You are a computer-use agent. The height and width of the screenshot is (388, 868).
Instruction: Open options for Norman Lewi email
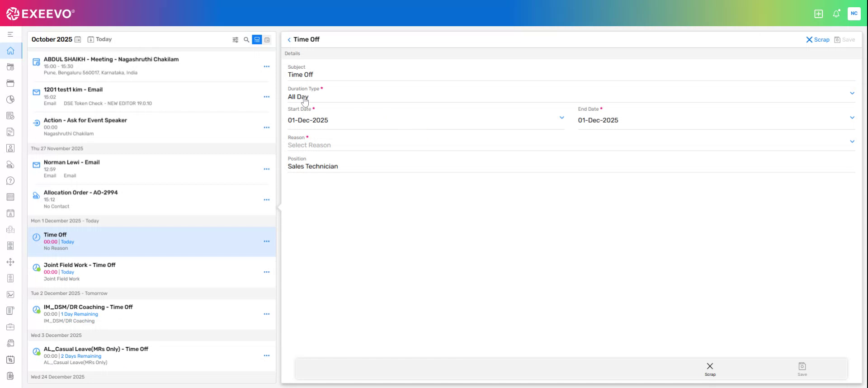pyautogui.click(x=267, y=169)
